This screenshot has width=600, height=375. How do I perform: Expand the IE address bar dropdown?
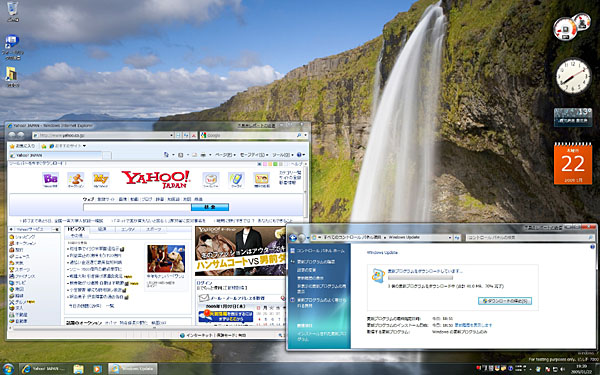coord(172,135)
